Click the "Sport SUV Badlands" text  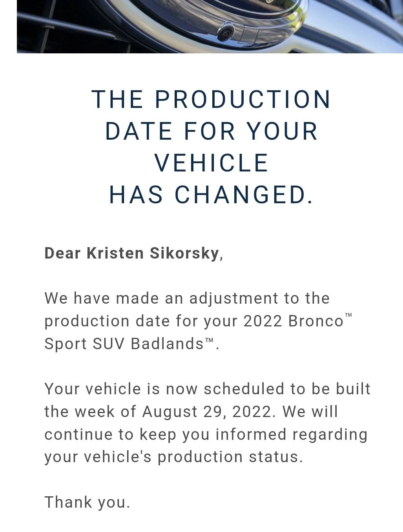tap(124, 344)
